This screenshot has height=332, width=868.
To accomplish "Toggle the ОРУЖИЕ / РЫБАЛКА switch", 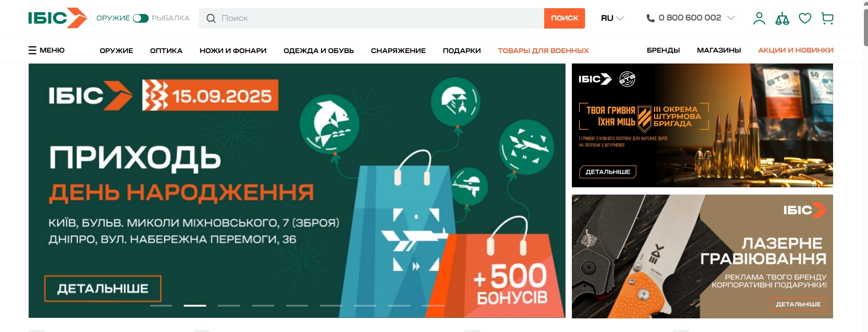I will [x=141, y=18].
